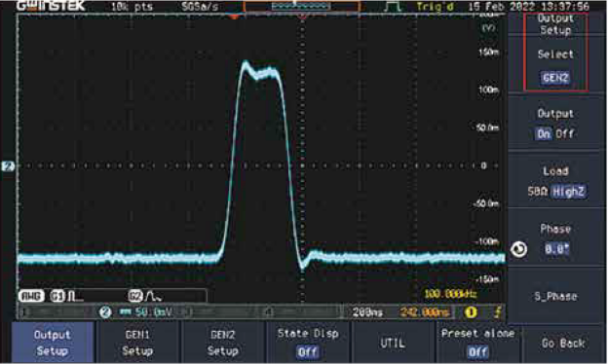Click the Go Back button
608x364 pixels.
click(x=563, y=343)
